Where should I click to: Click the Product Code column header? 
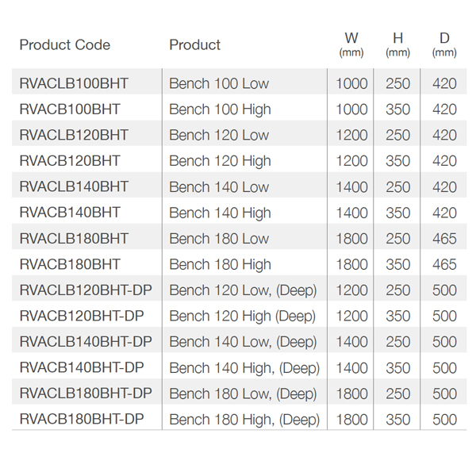pos(64,44)
